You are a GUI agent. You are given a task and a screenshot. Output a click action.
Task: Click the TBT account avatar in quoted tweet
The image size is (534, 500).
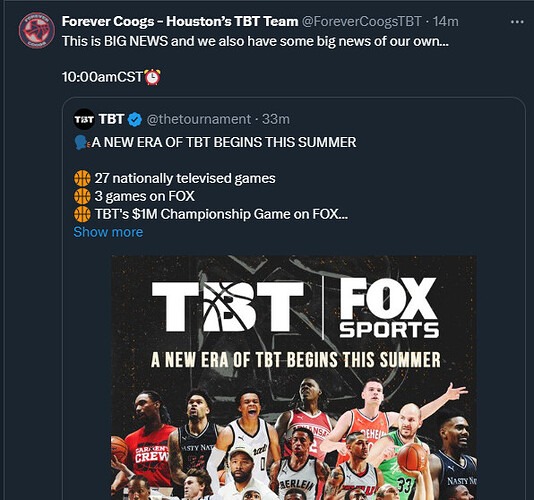click(x=84, y=119)
